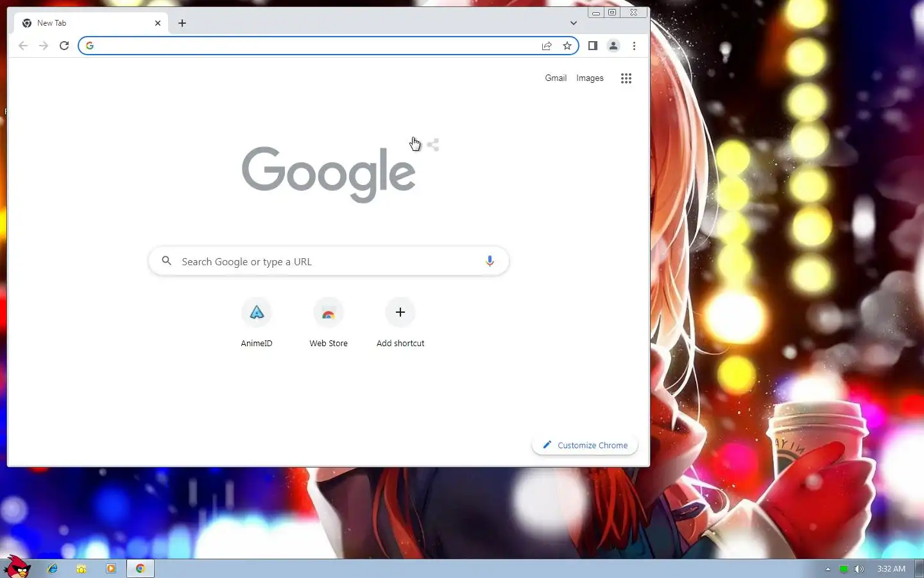
Task: Click the Google icon in address bar
Action: (x=90, y=46)
